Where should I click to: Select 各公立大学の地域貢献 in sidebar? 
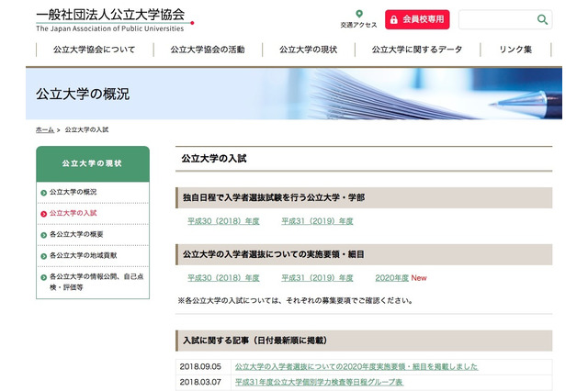coord(84,255)
